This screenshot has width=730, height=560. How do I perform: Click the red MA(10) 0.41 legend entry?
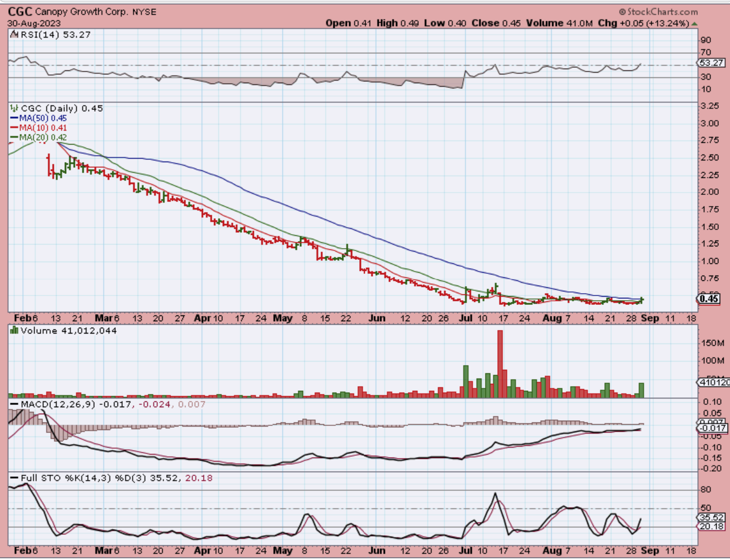coord(39,128)
